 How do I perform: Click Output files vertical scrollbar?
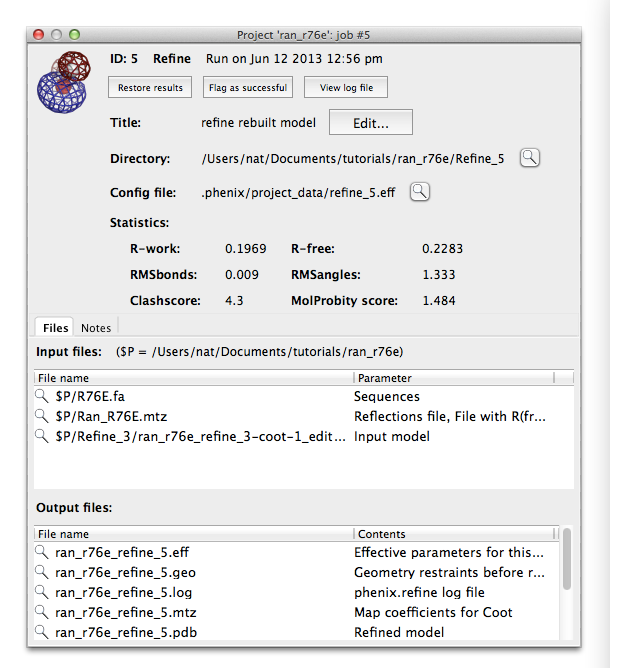point(567,560)
